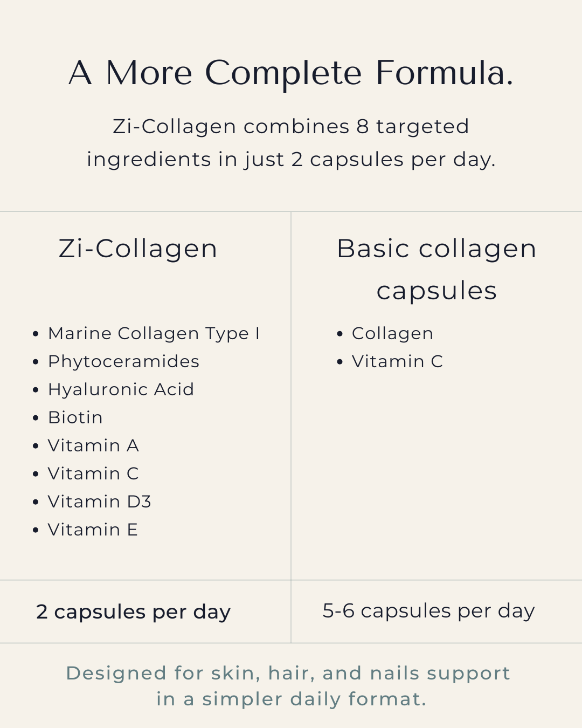Click the '5-6 capsules per day' text
The width and height of the screenshot is (582, 728).
[428, 610]
